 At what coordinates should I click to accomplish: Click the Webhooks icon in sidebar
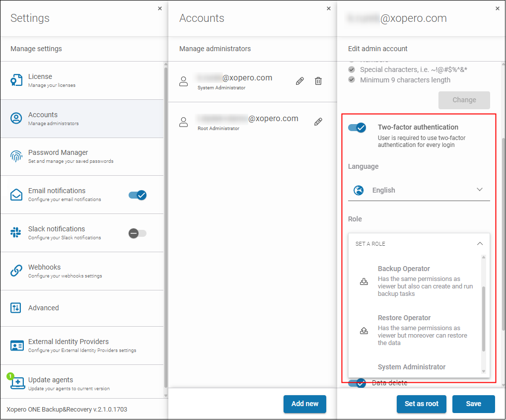coord(16,271)
